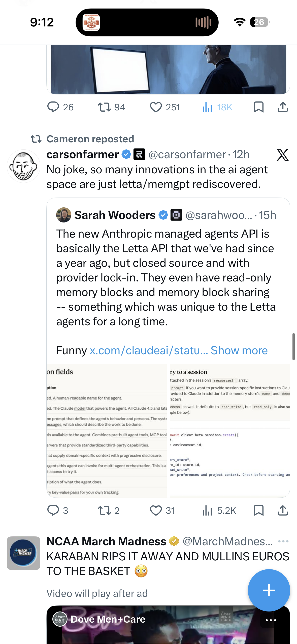Bookmark carsonfarmer's post

pyautogui.click(x=258, y=510)
